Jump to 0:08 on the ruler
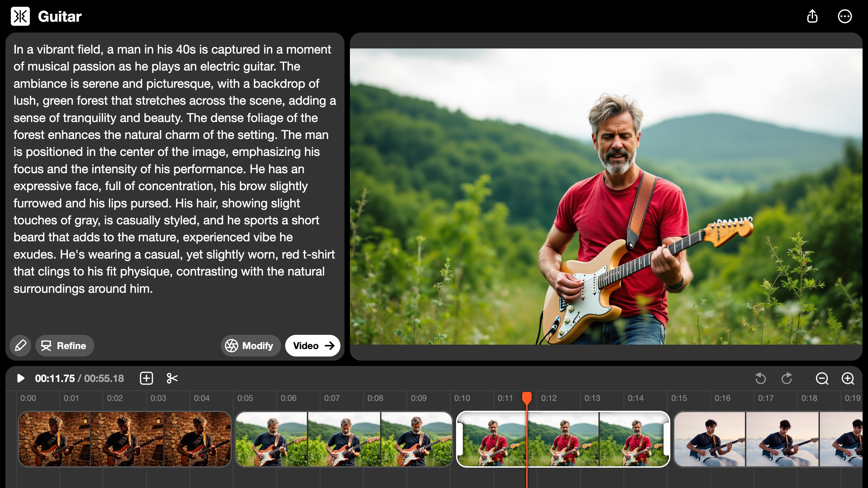The height and width of the screenshot is (488, 868). pyautogui.click(x=375, y=398)
